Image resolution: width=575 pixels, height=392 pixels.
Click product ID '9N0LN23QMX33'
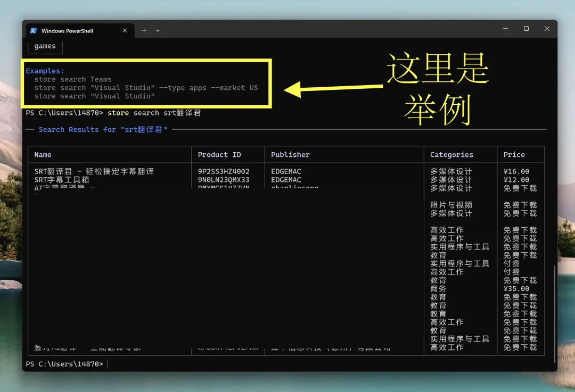point(223,180)
